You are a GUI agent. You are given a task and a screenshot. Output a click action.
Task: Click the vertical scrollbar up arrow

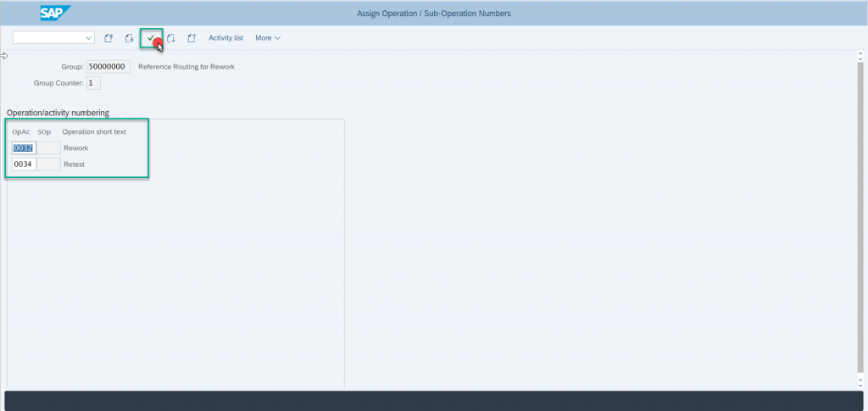click(x=860, y=55)
